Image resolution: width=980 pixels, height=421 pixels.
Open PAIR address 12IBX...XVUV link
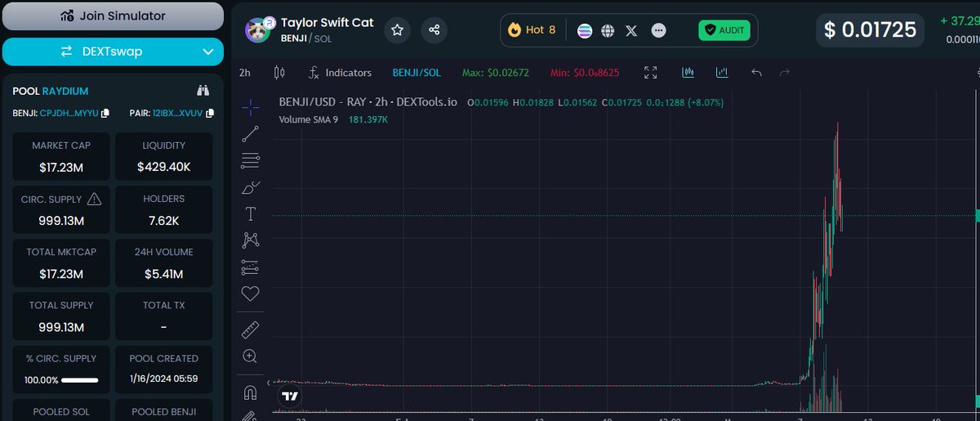pos(177,113)
